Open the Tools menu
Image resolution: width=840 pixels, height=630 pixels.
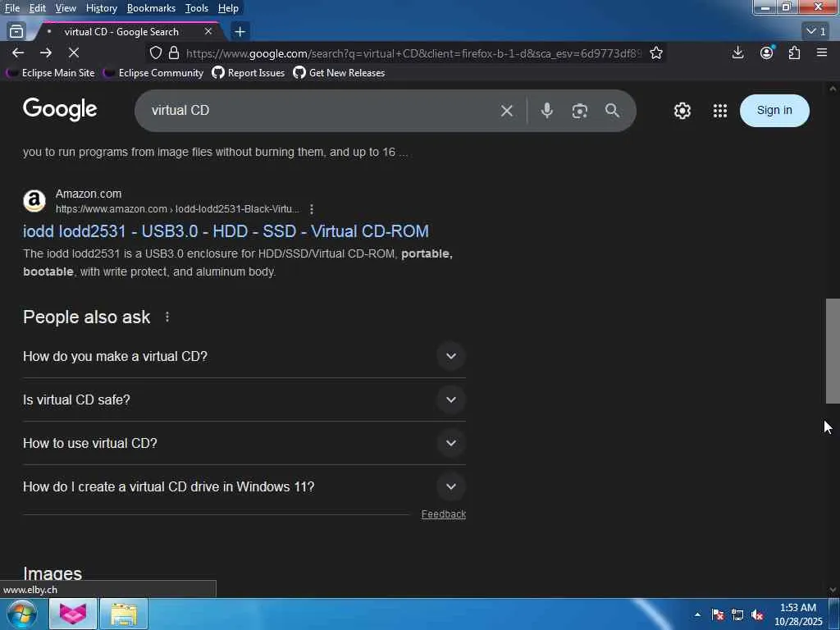tap(197, 8)
